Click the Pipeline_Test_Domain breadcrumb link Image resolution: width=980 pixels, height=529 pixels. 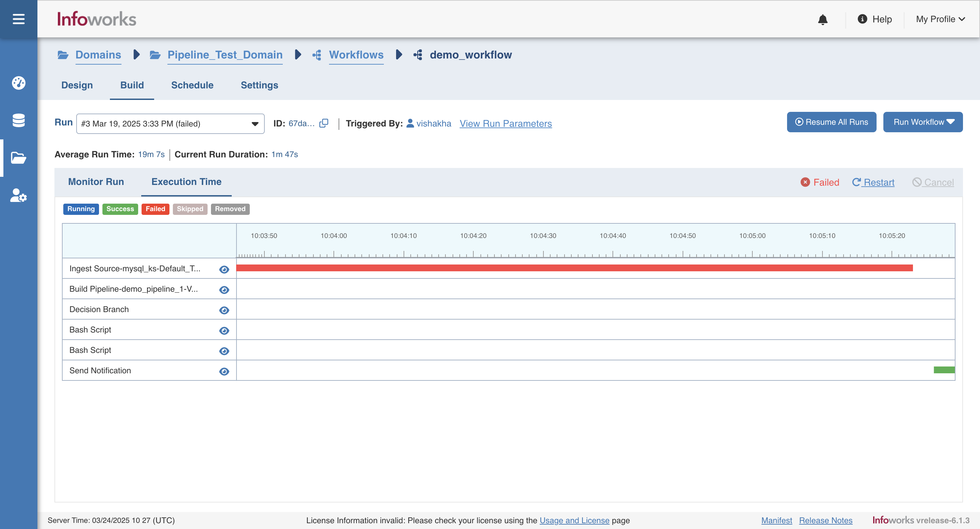point(225,55)
